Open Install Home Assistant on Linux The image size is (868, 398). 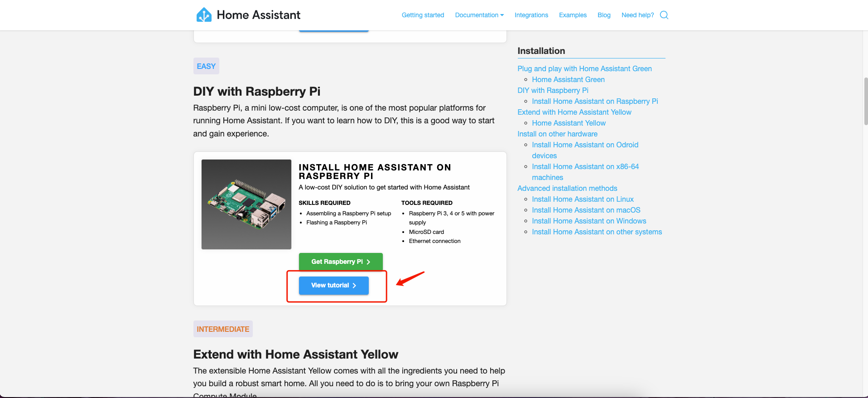[583, 199]
